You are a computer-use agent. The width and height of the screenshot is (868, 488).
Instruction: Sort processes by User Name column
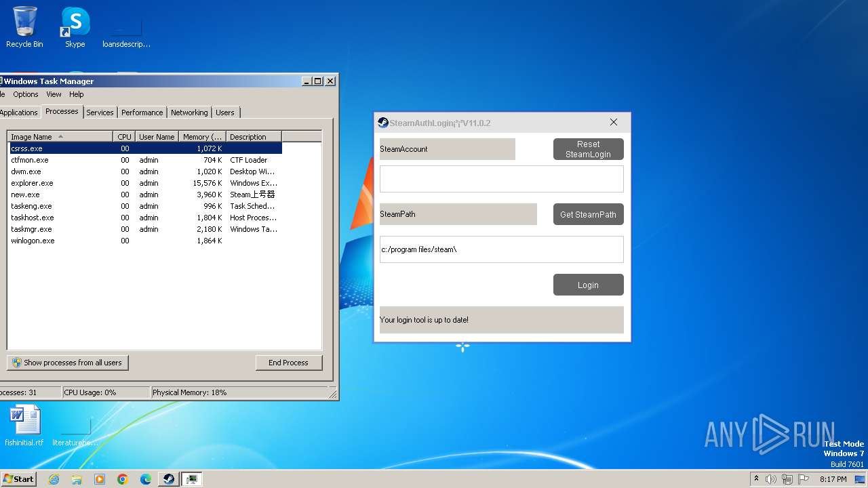pyautogui.click(x=157, y=136)
